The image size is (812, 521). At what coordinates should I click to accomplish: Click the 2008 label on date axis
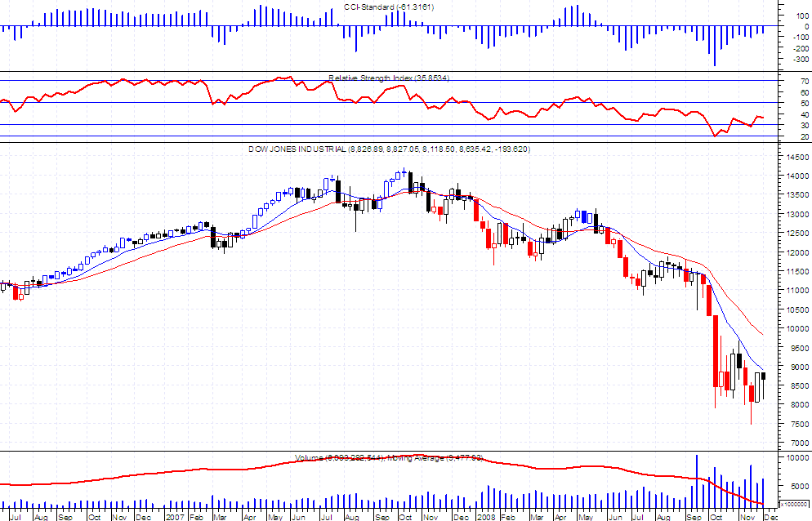pos(486,517)
